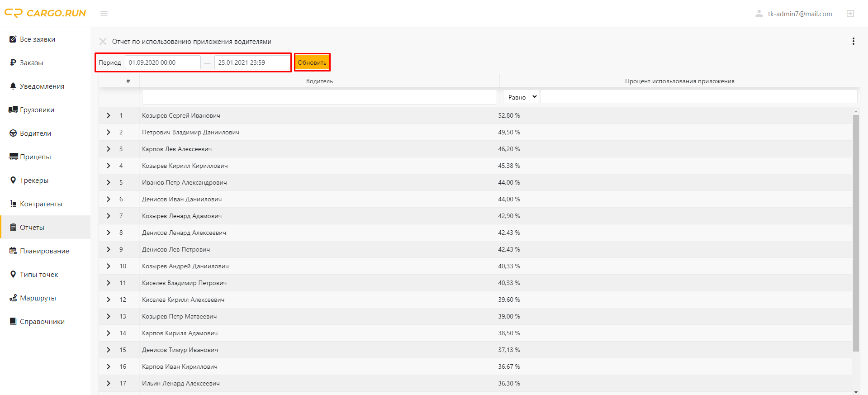Screen dimensions: 868x395
Task: Click the Трекеры pin icon
Action: click(x=13, y=180)
